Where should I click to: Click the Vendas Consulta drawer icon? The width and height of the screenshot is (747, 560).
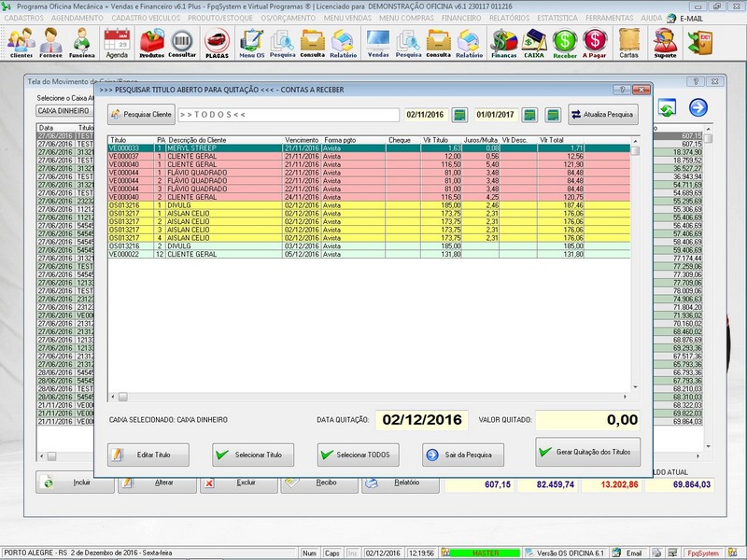438,42
